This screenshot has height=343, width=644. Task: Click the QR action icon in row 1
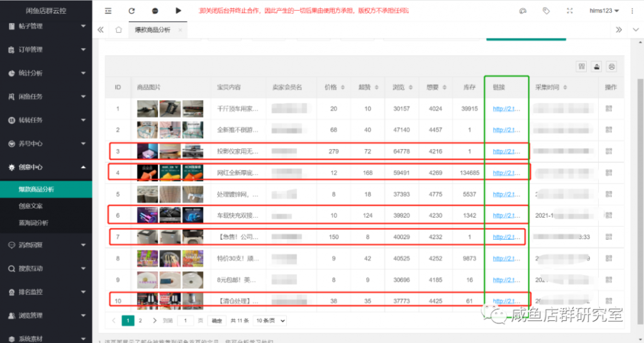point(609,108)
